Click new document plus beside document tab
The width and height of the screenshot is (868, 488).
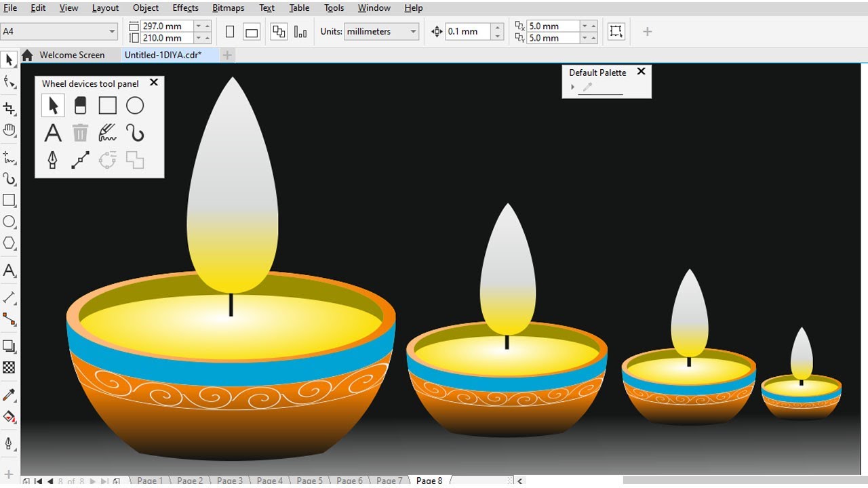pos(227,55)
